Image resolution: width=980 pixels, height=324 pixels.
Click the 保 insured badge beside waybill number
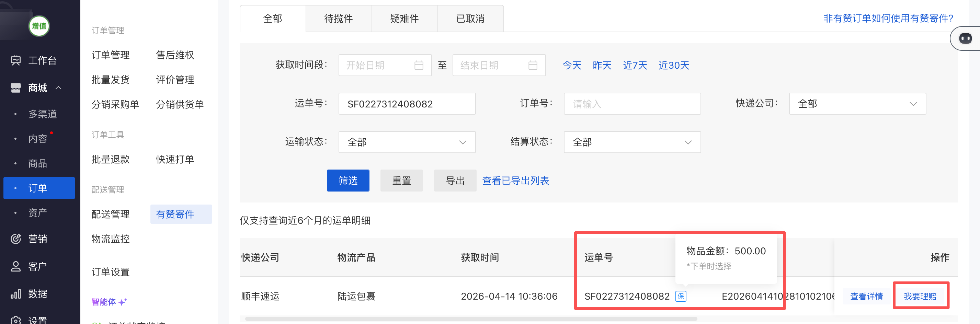[x=681, y=296]
